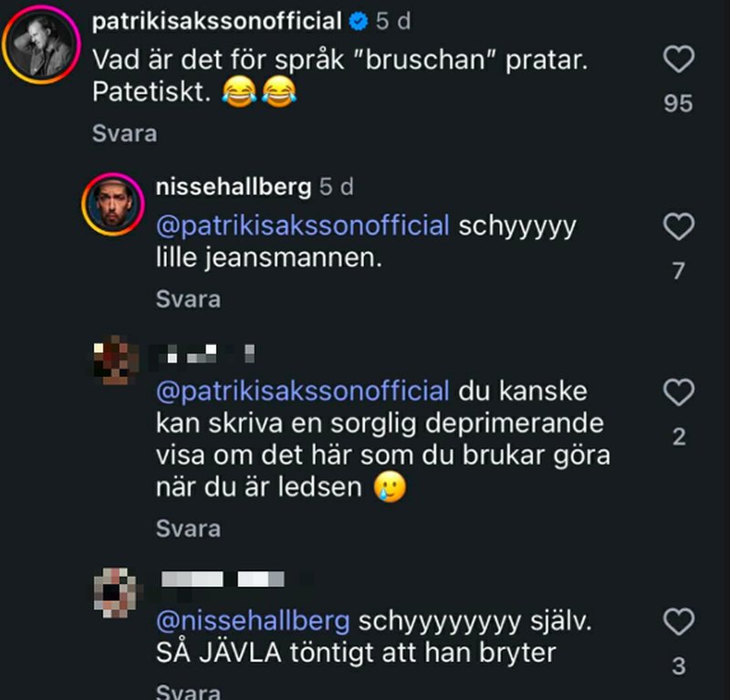Open the nissehallberg username link

point(234,187)
